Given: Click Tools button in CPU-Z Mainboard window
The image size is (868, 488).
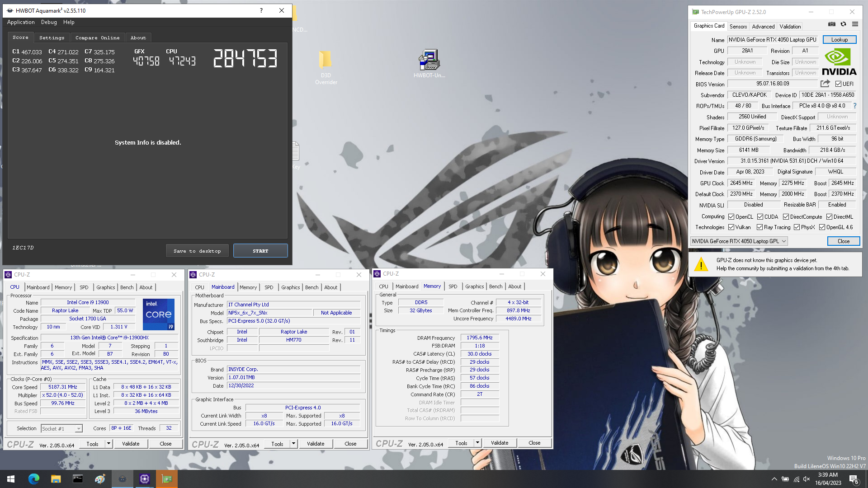Looking at the screenshot, I should tap(277, 444).
